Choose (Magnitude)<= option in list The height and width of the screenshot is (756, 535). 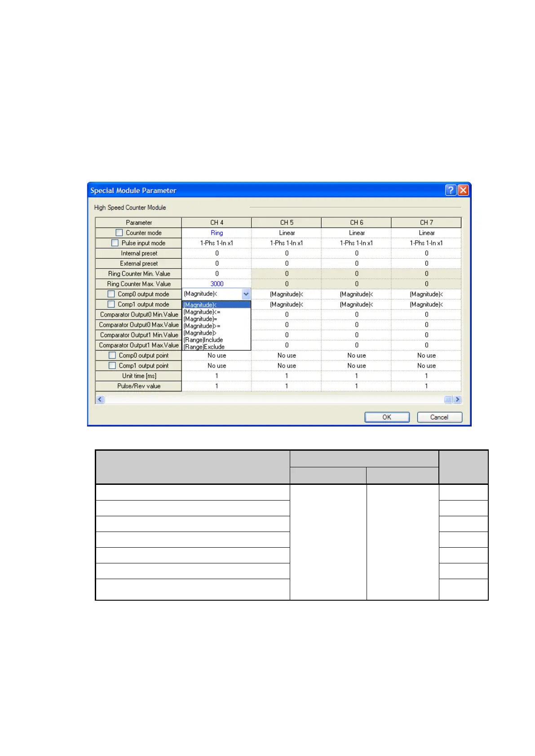tap(217, 312)
